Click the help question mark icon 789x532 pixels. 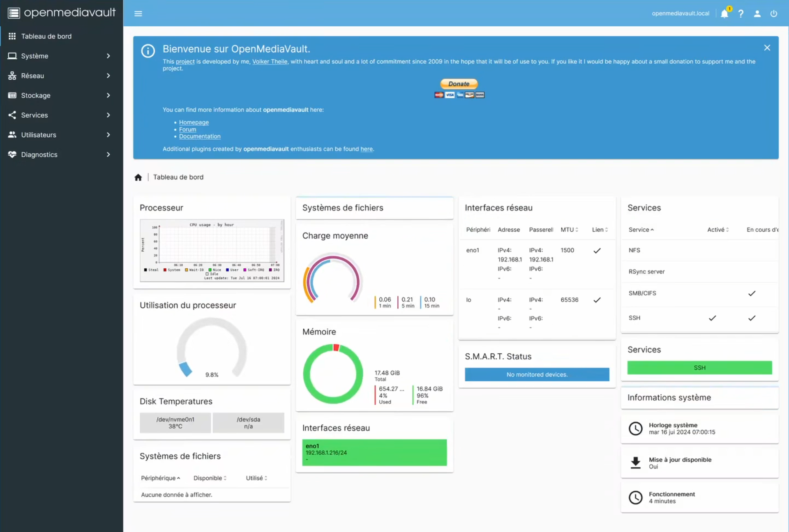[741, 14]
